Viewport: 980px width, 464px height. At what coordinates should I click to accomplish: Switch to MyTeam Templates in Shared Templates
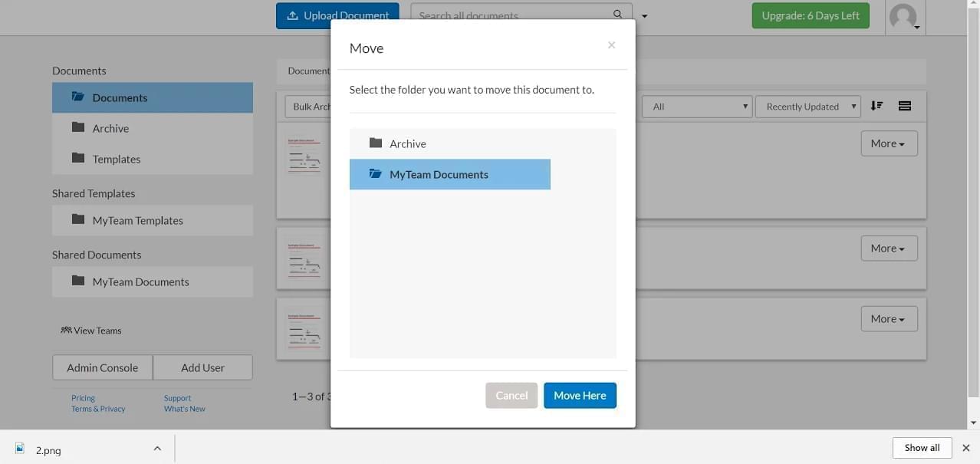137,220
